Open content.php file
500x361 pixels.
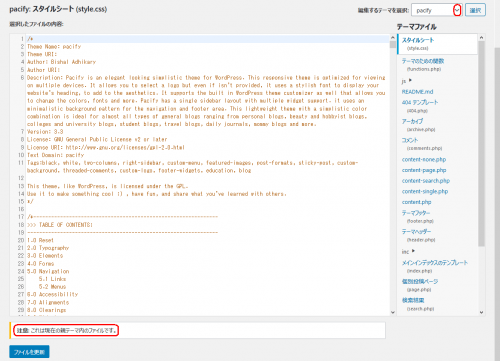(416, 202)
